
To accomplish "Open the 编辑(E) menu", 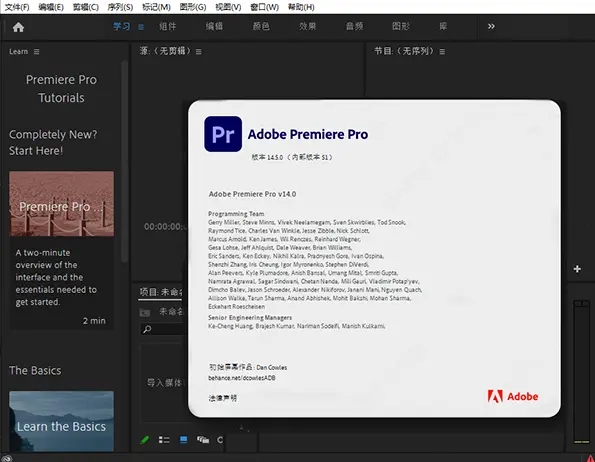I will tap(51, 7).
